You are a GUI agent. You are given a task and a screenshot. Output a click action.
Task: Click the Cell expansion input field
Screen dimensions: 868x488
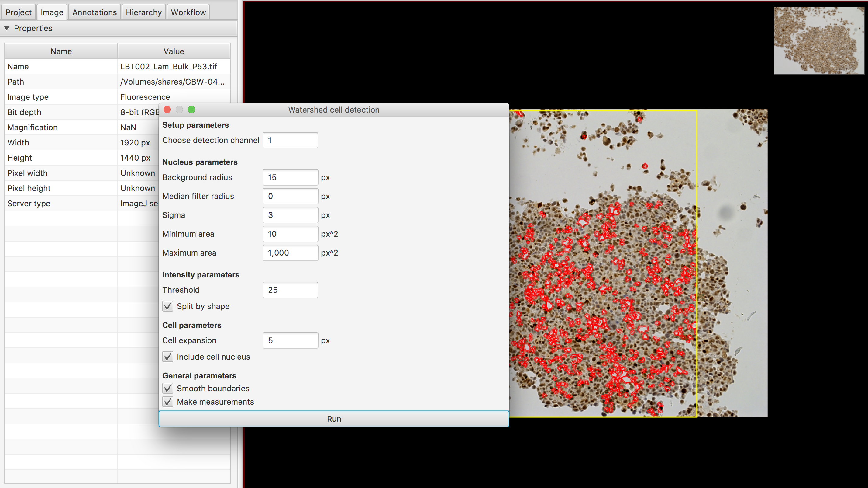[290, 341]
